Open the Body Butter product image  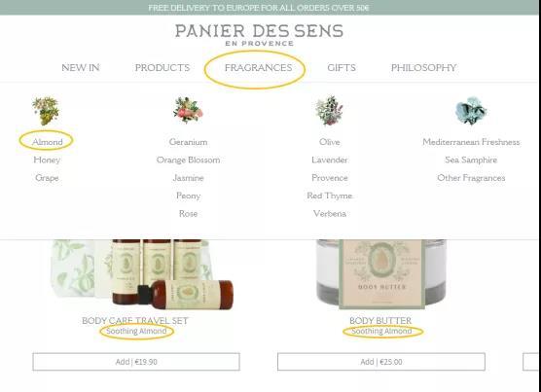(x=381, y=274)
